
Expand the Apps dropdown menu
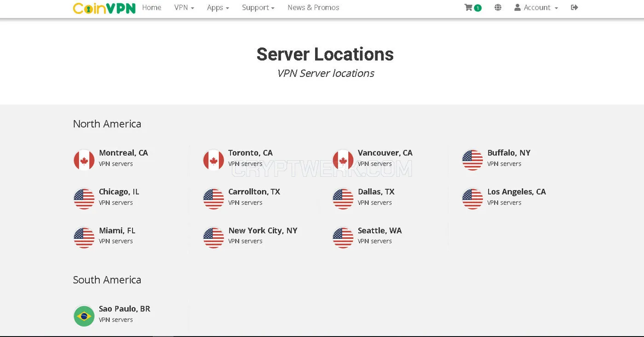click(x=218, y=7)
